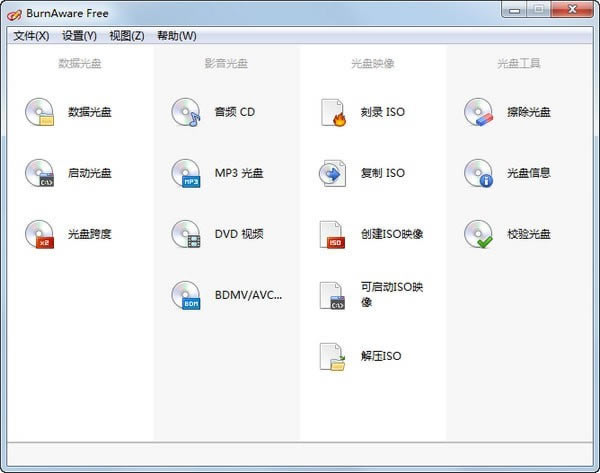Open the 帮助(W) menu
The image size is (600, 473).
177,36
